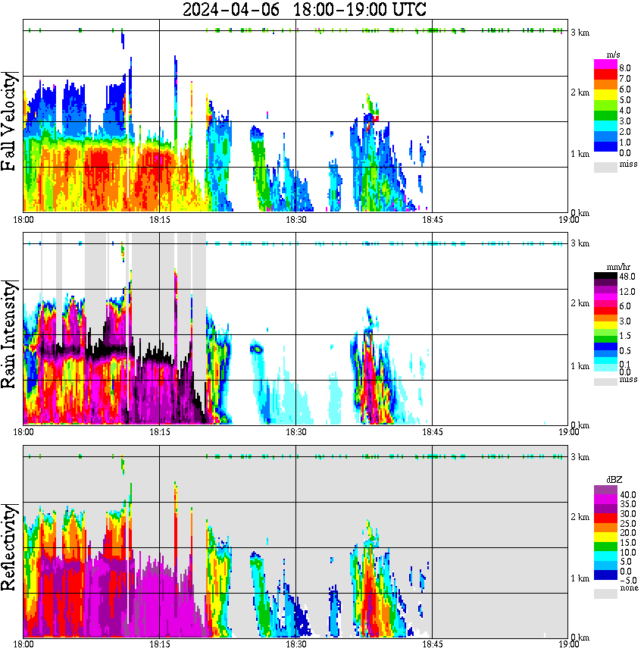The width and height of the screenshot is (644, 658).
Task: Click the 1 km label beside Fall Velocity
Action: (580, 154)
